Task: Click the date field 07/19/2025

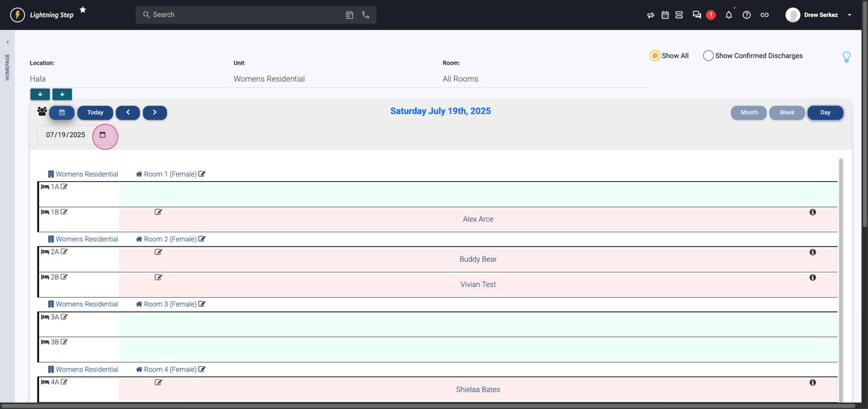Action: (x=65, y=135)
